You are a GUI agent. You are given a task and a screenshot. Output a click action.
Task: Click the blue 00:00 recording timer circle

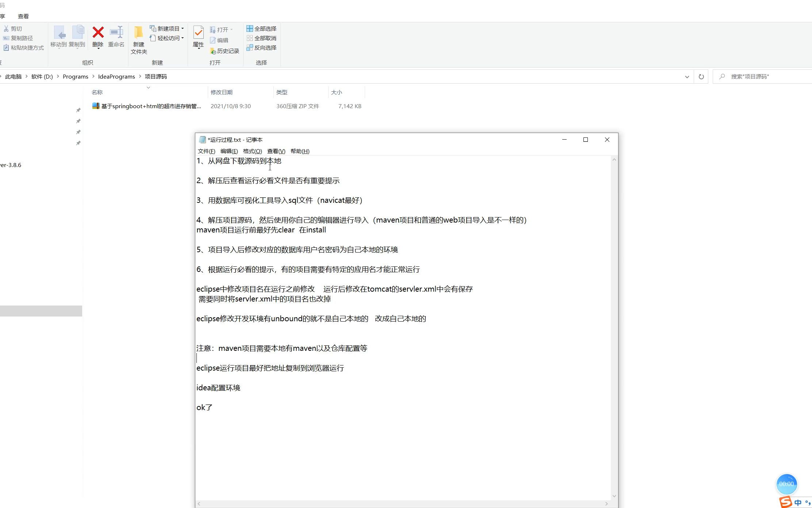(x=786, y=484)
